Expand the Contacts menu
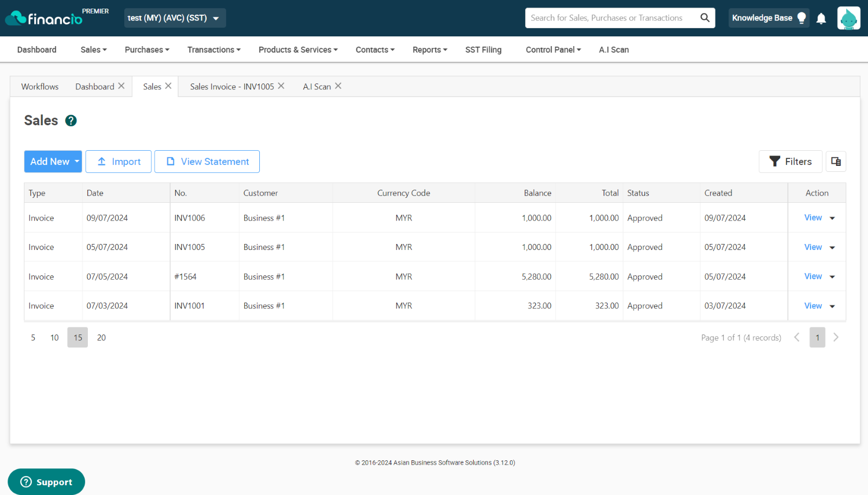 pyautogui.click(x=375, y=49)
